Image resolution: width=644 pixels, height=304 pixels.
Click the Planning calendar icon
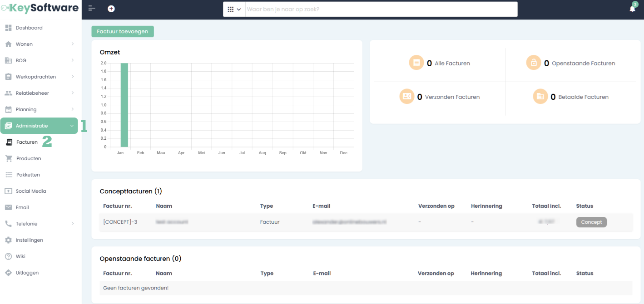[8, 109]
